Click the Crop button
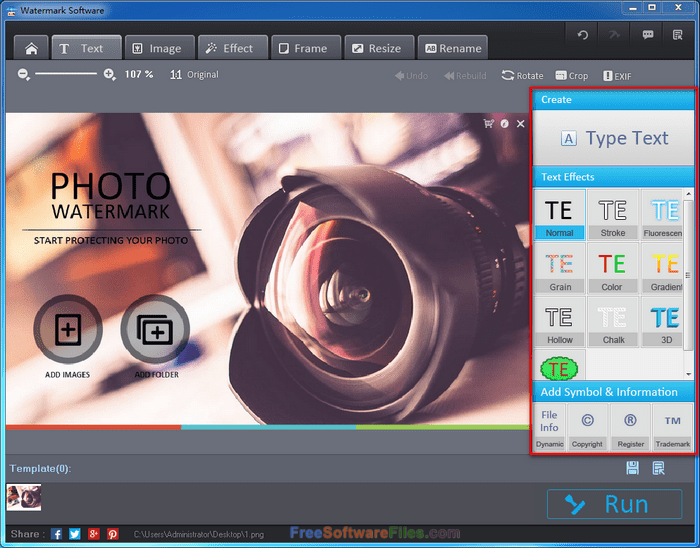The height and width of the screenshot is (548, 700). click(x=572, y=76)
